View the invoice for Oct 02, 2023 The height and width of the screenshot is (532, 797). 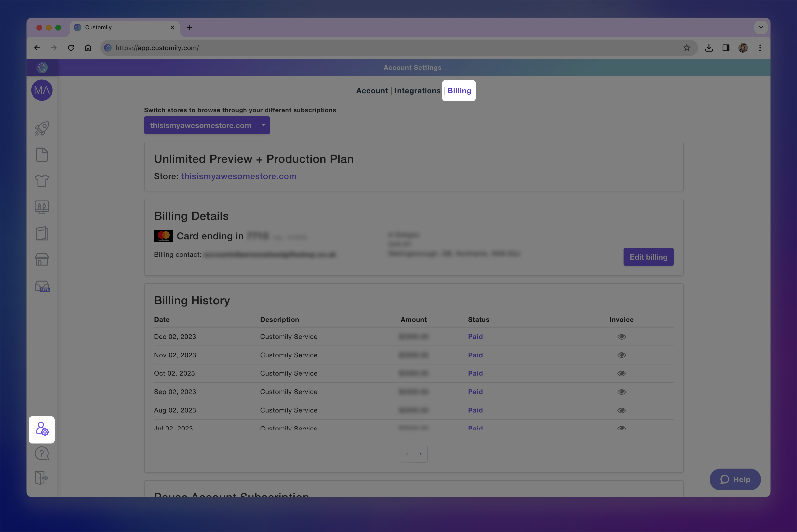pos(621,373)
